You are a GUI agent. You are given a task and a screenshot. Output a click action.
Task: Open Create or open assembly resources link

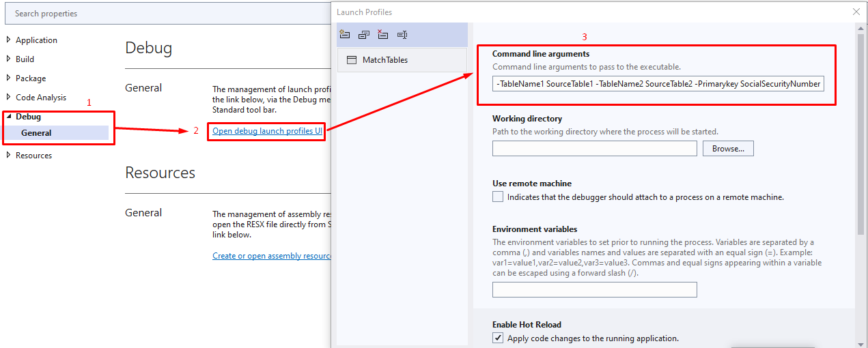(x=272, y=256)
